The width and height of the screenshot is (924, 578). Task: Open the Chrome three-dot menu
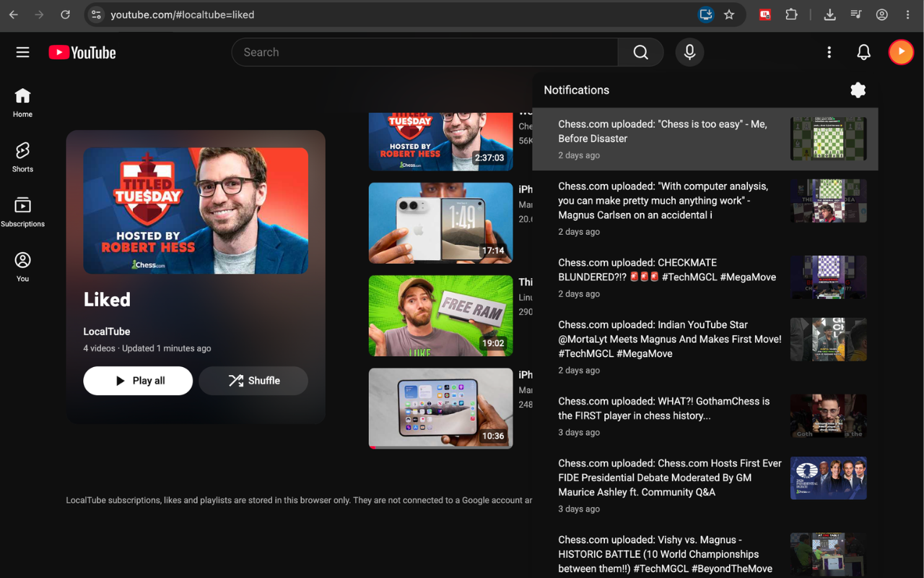(907, 14)
